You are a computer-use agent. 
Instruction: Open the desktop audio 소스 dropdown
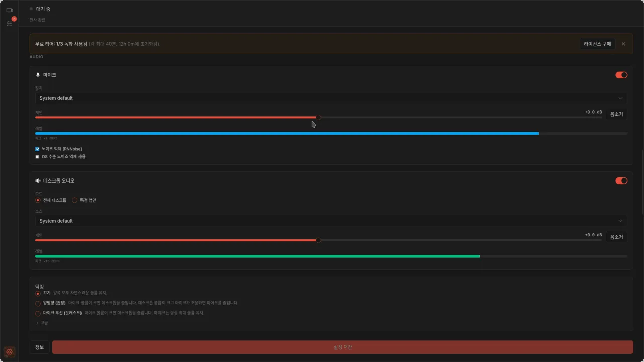click(x=331, y=221)
